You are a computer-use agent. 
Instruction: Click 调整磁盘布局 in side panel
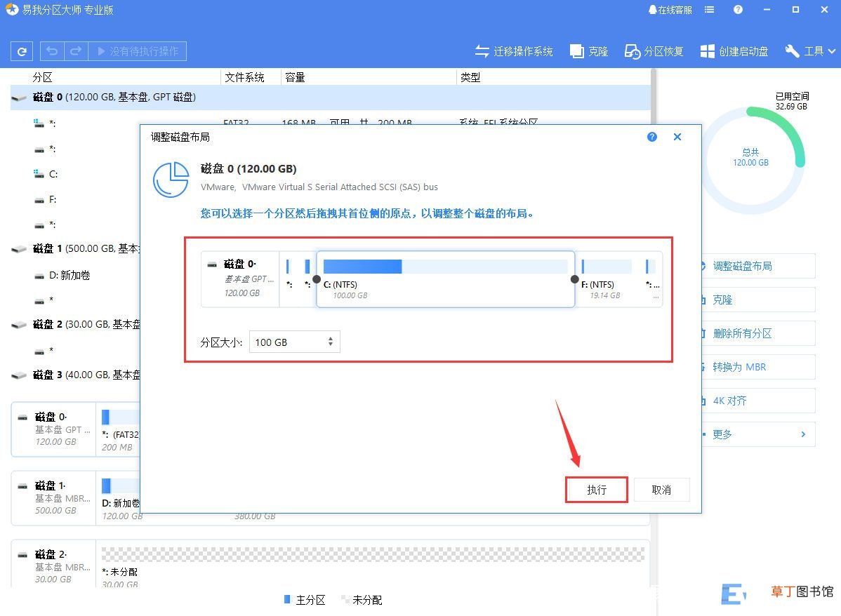[x=758, y=266]
